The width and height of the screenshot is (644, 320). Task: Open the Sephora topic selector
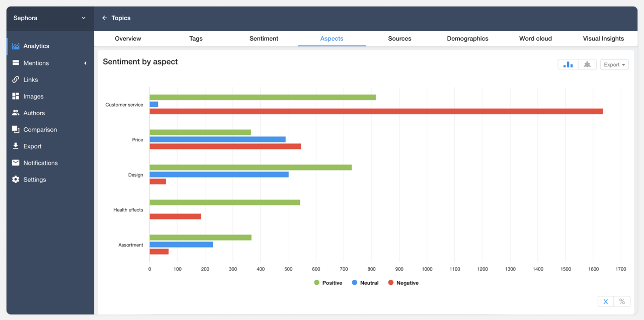tap(49, 18)
